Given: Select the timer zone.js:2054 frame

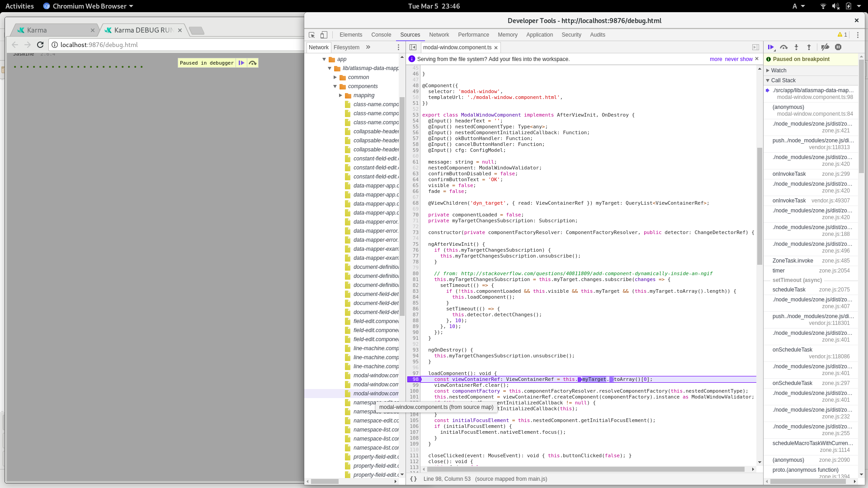Looking at the screenshot, I should [811, 271].
